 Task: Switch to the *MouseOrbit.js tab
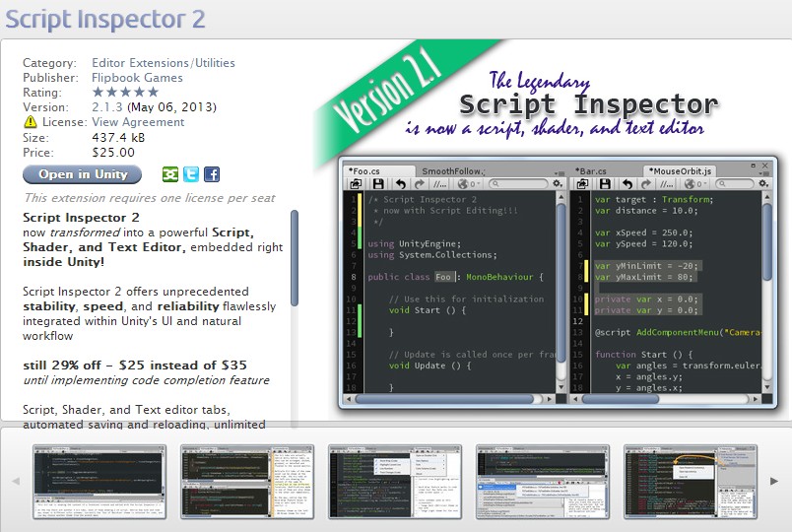680,170
